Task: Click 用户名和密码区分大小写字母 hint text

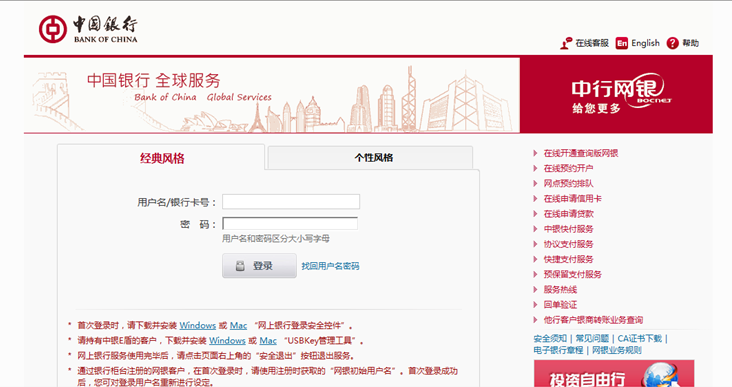Action: pyautogui.click(x=276, y=239)
